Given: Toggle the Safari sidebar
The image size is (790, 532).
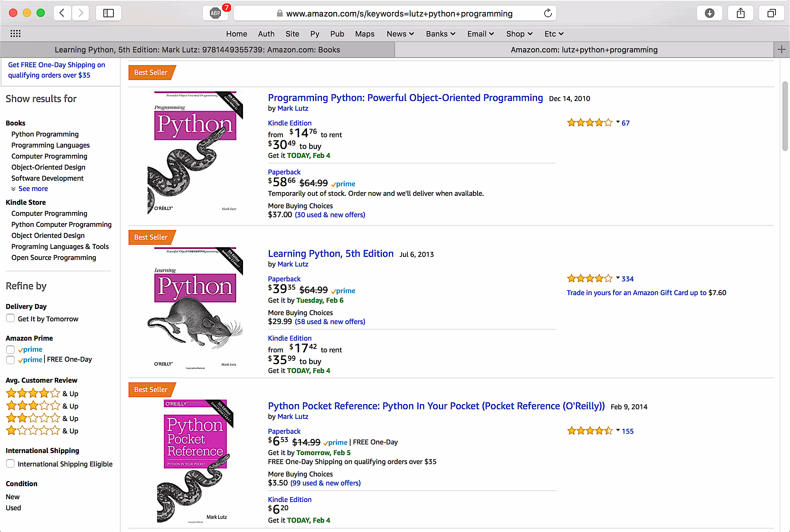Looking at the screenshot, I should point(109,13).
